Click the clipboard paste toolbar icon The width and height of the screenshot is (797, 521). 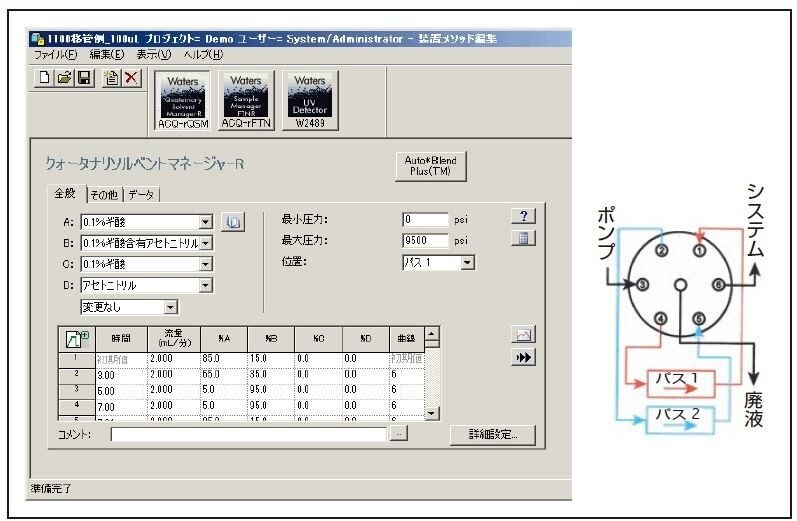pos(111,78)
